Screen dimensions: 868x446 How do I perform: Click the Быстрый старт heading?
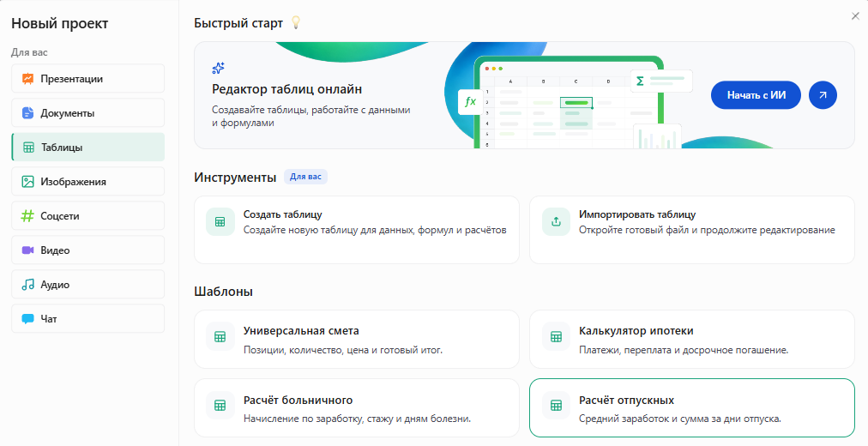(238, 23)
